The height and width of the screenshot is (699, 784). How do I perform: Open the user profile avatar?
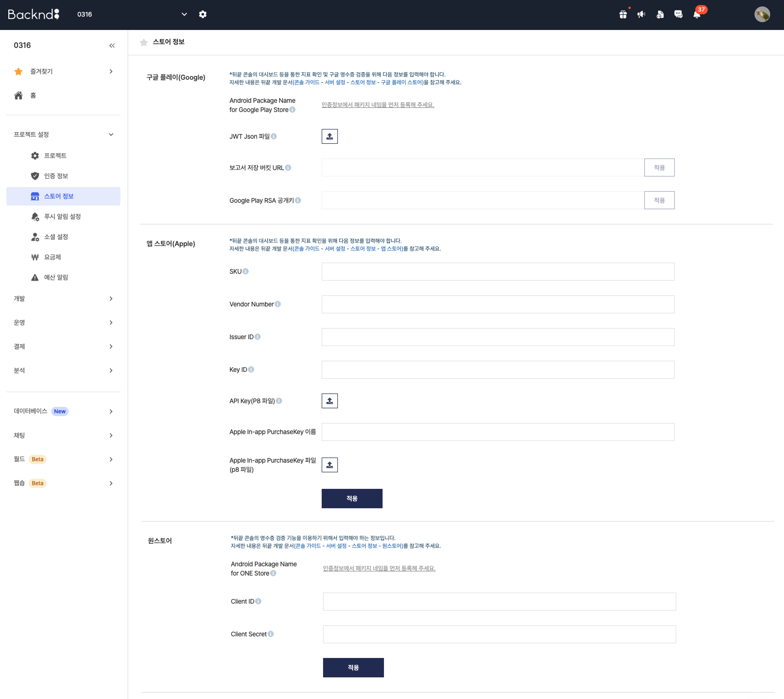coord(762,14)
